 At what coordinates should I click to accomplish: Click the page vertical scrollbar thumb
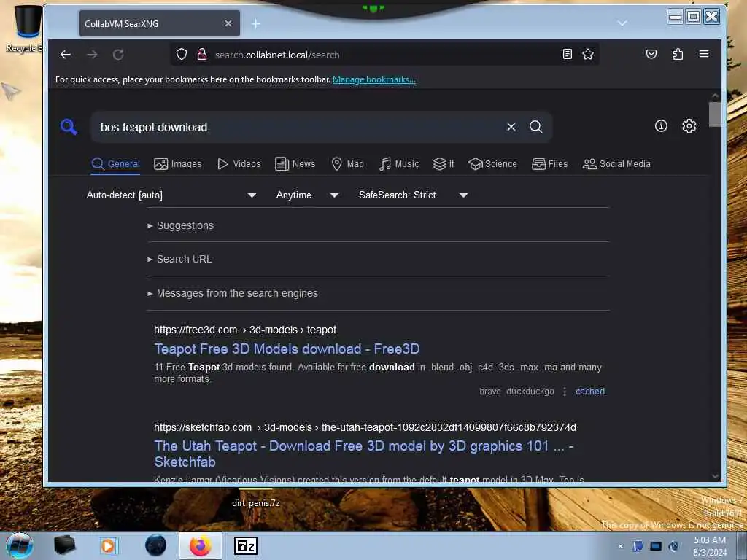715,114
